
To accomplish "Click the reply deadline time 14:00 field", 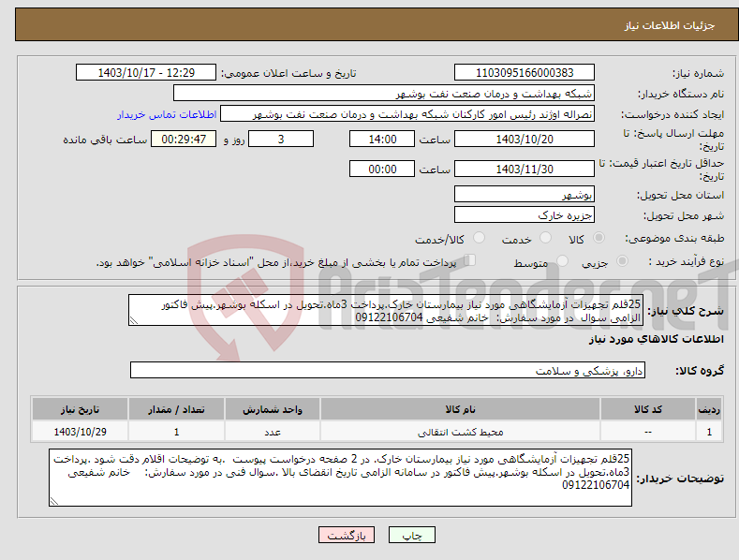I will [x=382, y=139].
